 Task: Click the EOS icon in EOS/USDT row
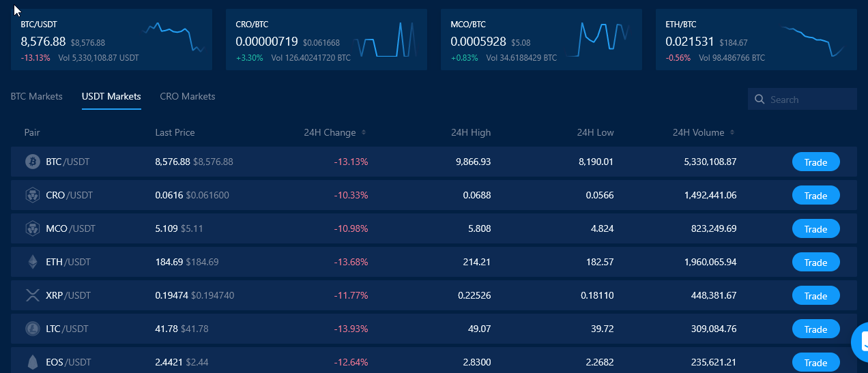coord(32,362)
